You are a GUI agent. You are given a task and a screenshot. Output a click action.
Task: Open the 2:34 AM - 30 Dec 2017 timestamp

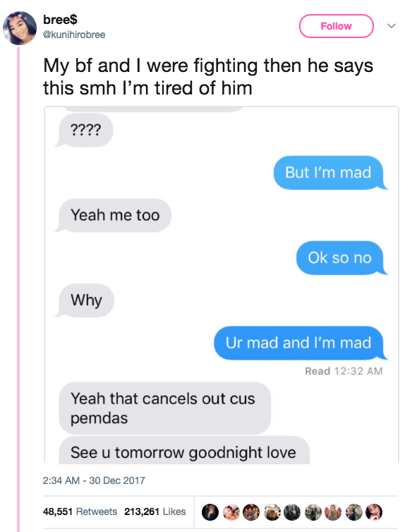94,480
